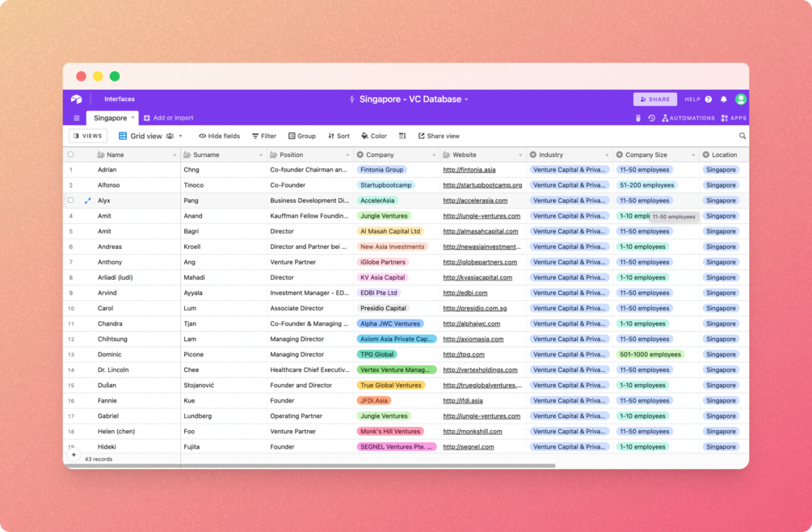The width and height of the screenshot is (812, 532).
Task: Open the user account avatar
Action: pos(741,99)
